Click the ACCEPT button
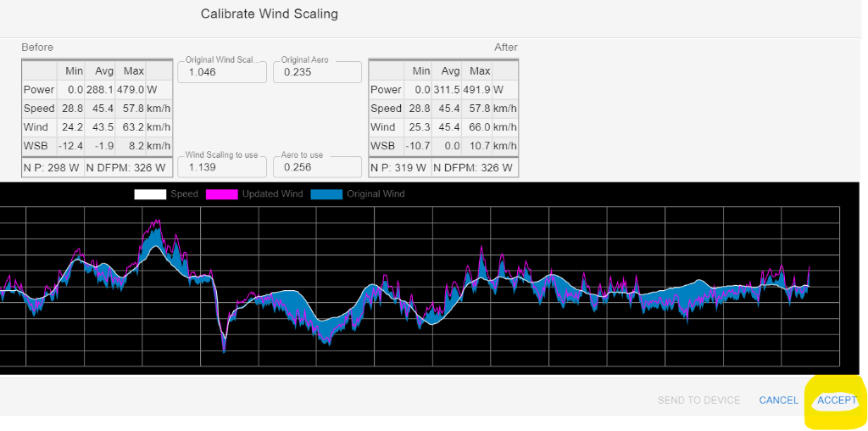The width and height of the screenshot is (868, 431). click(837, 400)
